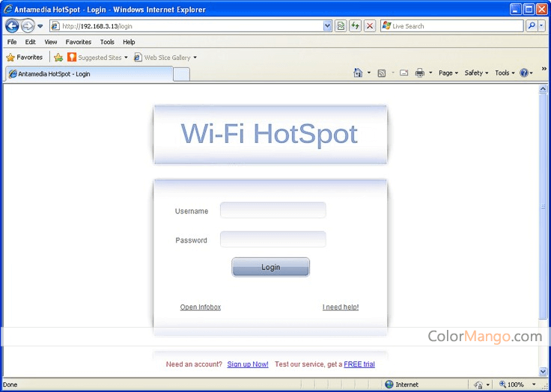The width and height of the screenshot is (551, 392).
Task: Open the Help question mark icon
Action: pyautogui.click(x=524, y=73)
